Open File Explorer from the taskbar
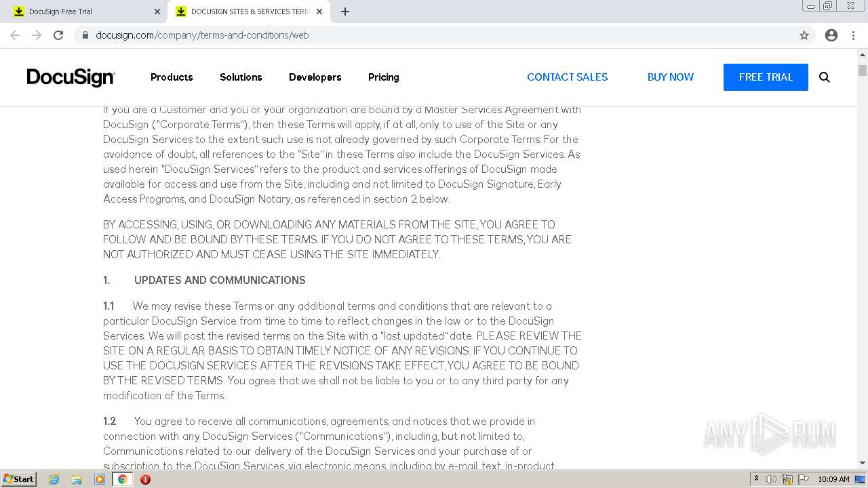This screenshot has width=868, height=488. [x=77, y=479]
